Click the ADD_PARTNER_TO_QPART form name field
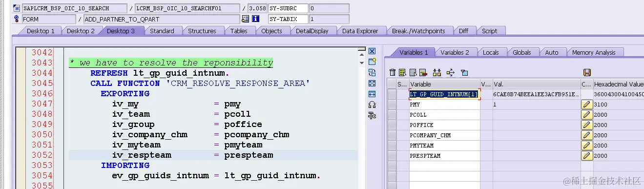Screen dimensions: 644x189 [162, 19]
